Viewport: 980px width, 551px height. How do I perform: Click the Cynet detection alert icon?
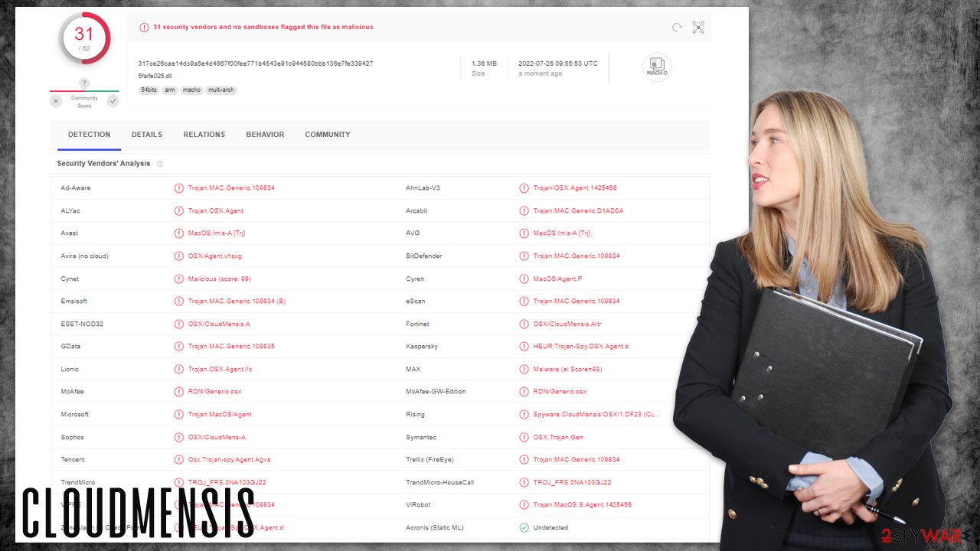[179, 279]
